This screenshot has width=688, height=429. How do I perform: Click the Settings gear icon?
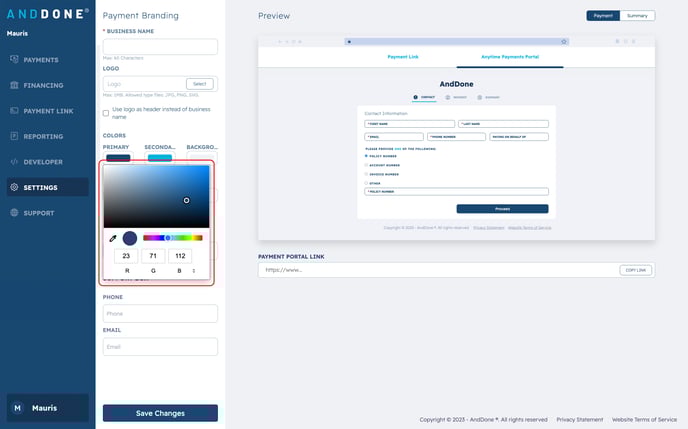coord(14,187)
